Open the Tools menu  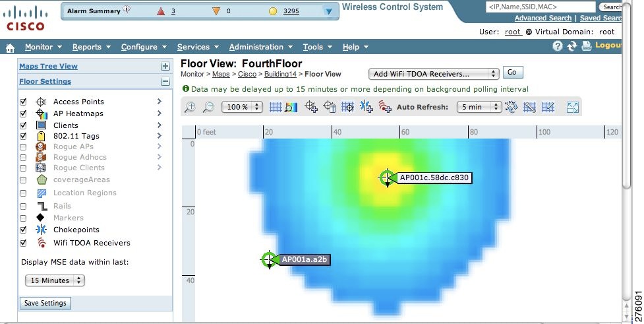(318, 47)
